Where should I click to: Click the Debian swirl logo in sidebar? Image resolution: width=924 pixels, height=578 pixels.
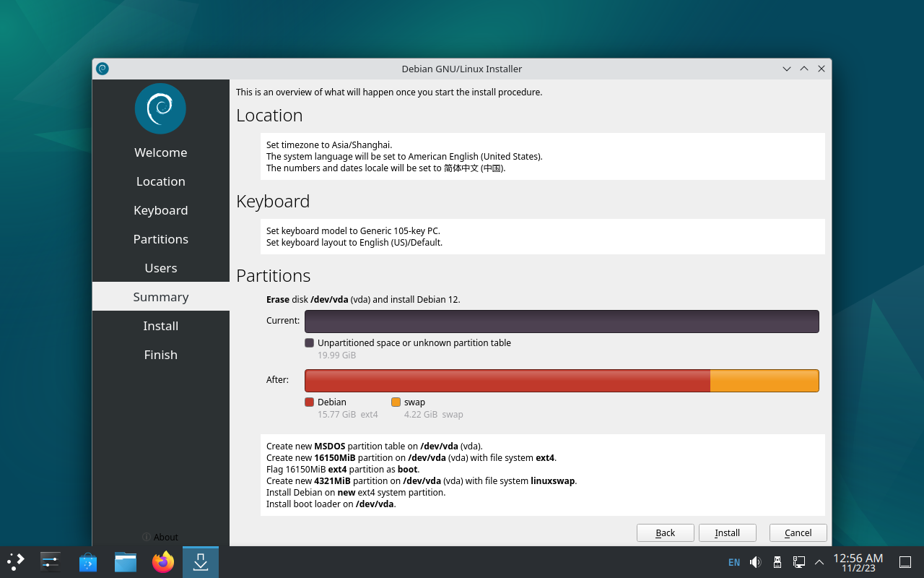click(x=160, y=108)
